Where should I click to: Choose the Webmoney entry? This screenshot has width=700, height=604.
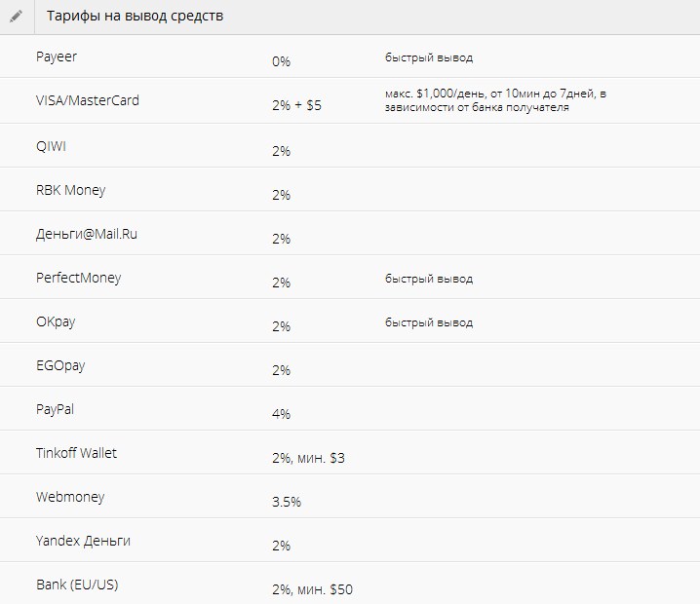pyautogui.click(x=70, y=497)
